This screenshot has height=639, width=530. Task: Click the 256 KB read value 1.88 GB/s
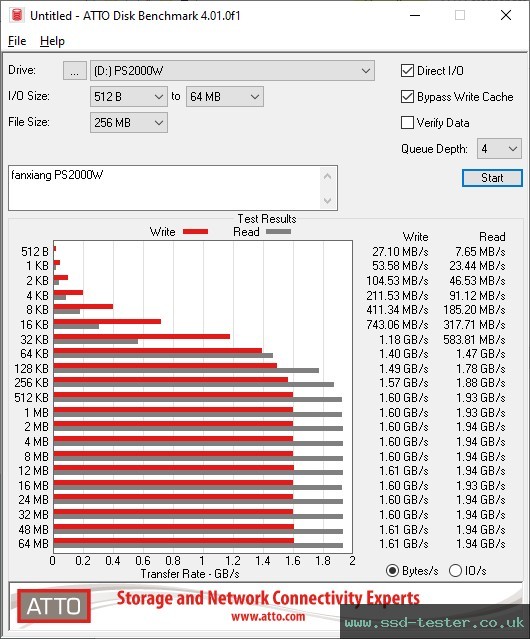[481, 383]
